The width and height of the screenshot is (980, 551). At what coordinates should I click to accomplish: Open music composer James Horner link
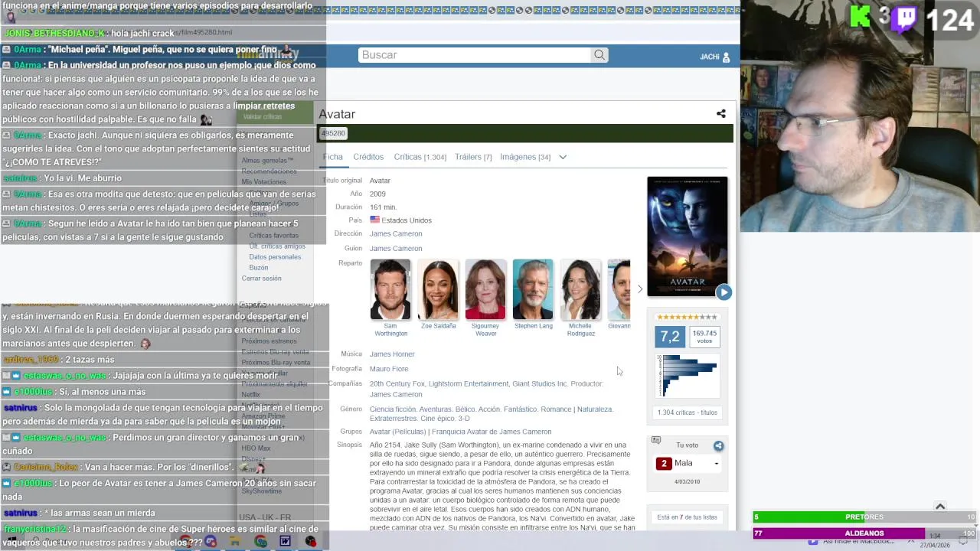tap(392, 354)
